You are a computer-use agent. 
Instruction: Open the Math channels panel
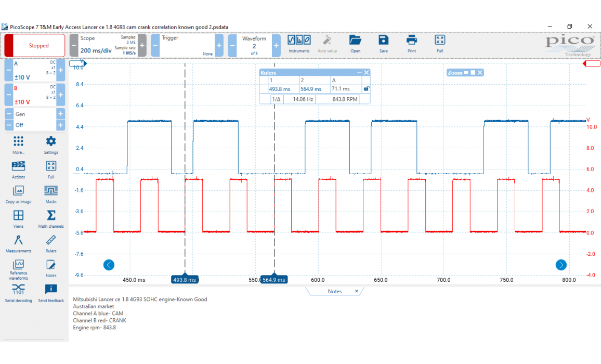[x=51, y=216]
